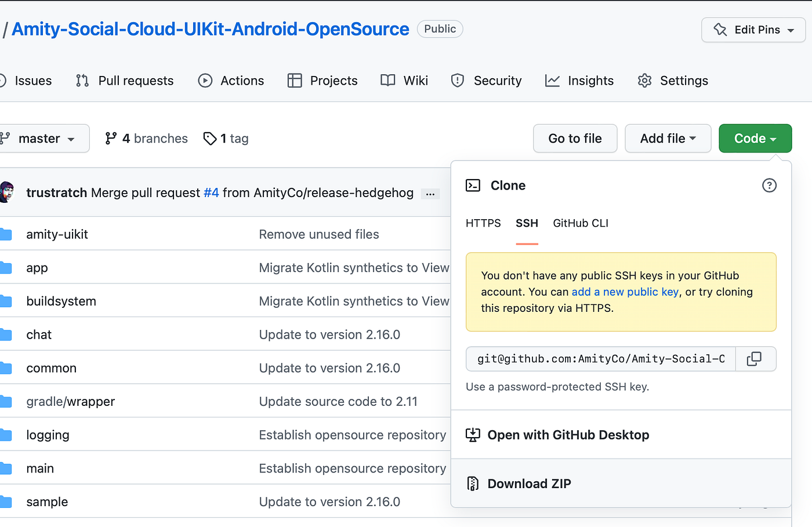Expand the Add file dropdown

[668, 139]
